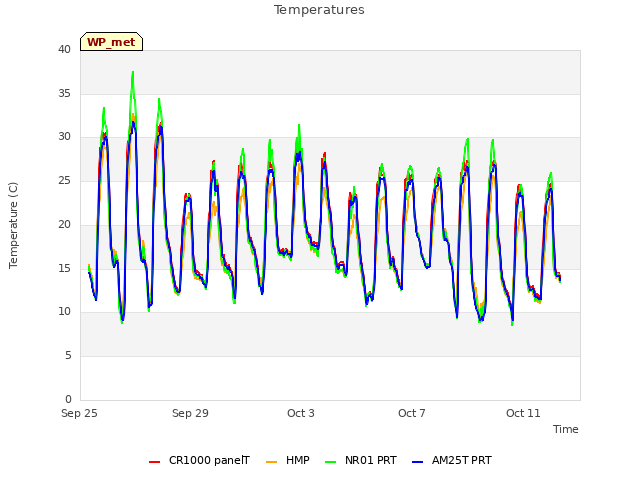Image resolution: width=640 pixels, height=480 pixels.
Task: Click the 20 y-axis tick label
Action: tap(64, 224)
